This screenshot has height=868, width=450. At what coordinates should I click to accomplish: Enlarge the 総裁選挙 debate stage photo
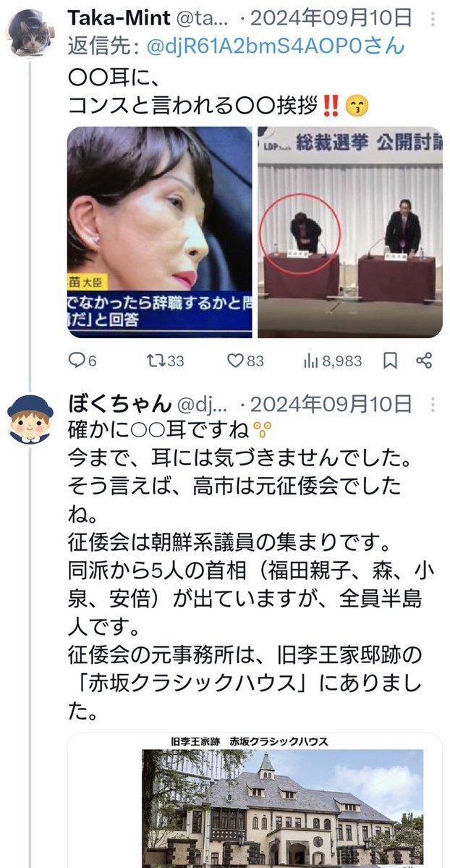[x=350, y=232]
